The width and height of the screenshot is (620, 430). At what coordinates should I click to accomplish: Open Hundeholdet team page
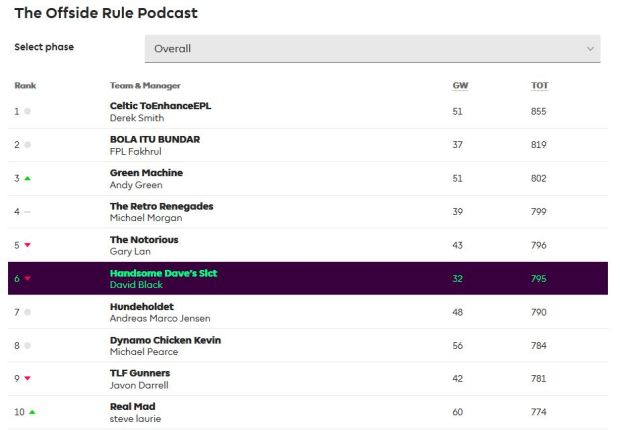141,306
